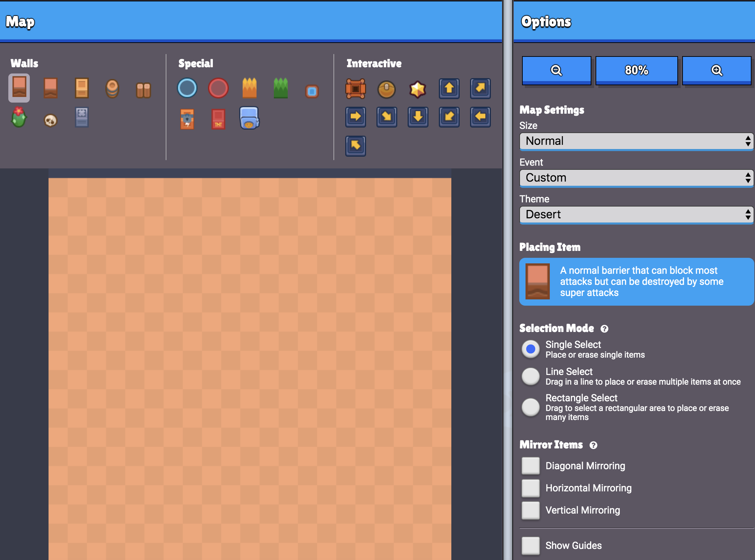Image resolution: width=755 pixels, height=560 pixels.
Task: Click the zoom in button
Action: tap(717, 70)
